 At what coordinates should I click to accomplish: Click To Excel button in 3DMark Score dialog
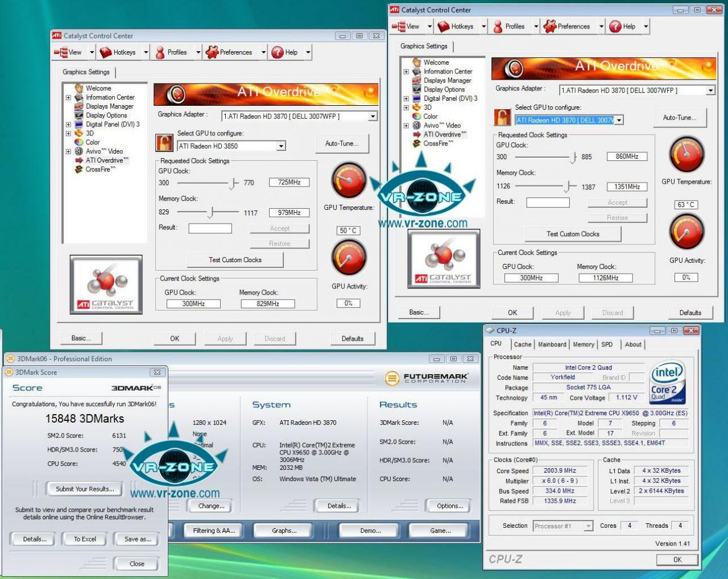point(85,539)
